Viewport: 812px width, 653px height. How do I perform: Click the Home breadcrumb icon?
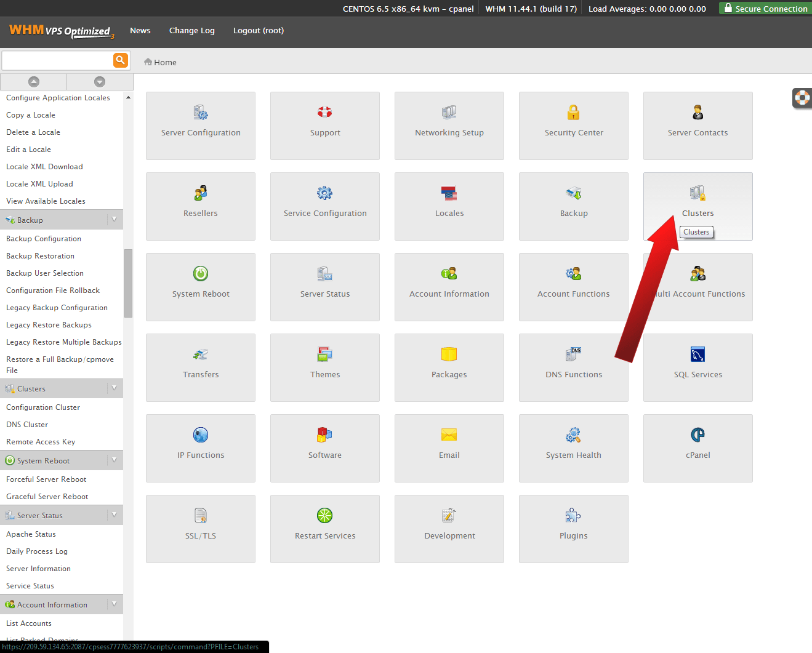[148, 62]
